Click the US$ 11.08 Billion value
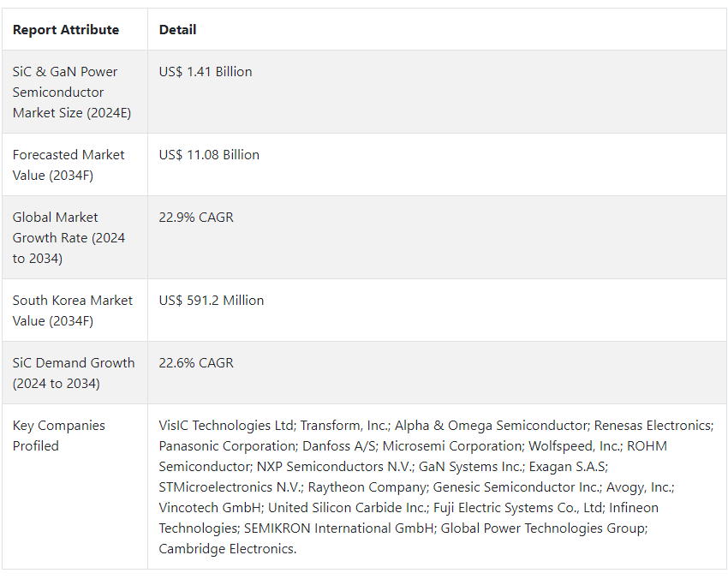This screenshot has width=728, height=579. 209,155
